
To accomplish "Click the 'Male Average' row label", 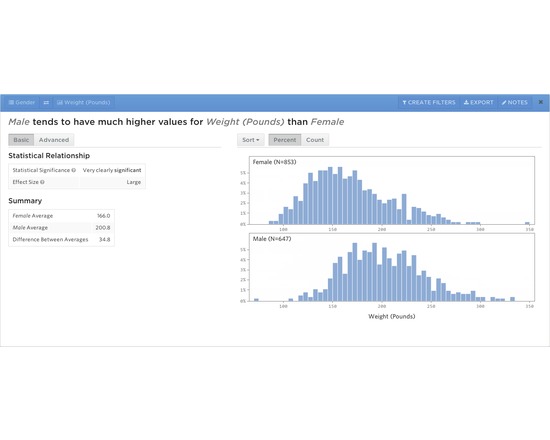I will pos(30,228).
